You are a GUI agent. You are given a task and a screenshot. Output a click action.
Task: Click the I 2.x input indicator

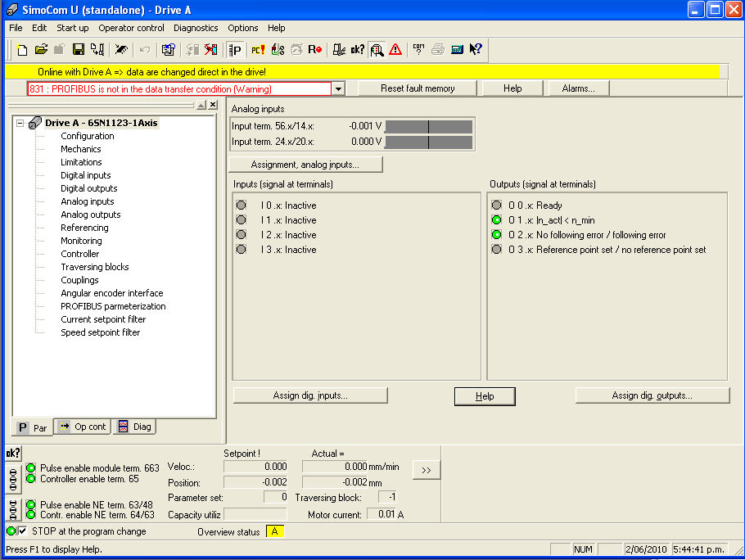(x=242, y=235)
